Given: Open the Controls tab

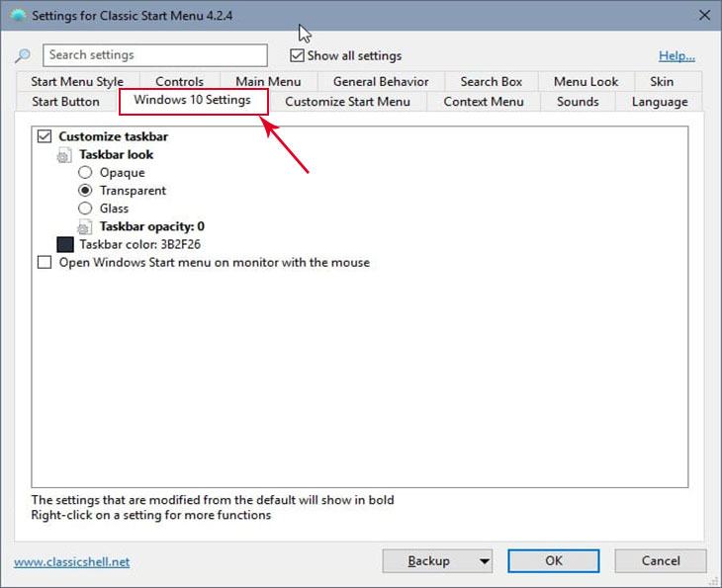Looking at the screenshot, I should (180, 81).
